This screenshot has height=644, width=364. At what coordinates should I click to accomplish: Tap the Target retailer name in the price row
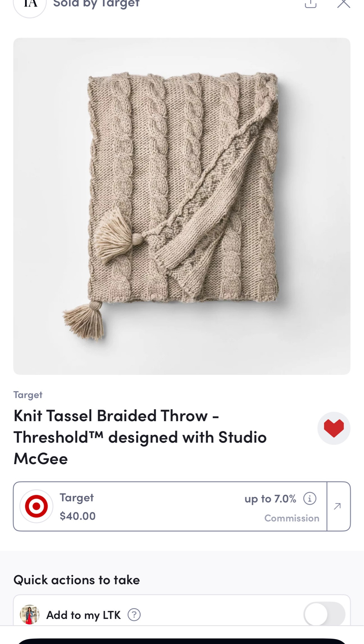click(77, 497)
